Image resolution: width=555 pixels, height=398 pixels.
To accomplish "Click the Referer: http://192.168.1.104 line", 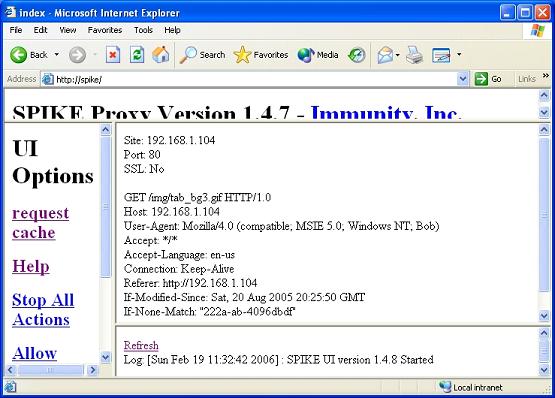I will click(190, 283).
